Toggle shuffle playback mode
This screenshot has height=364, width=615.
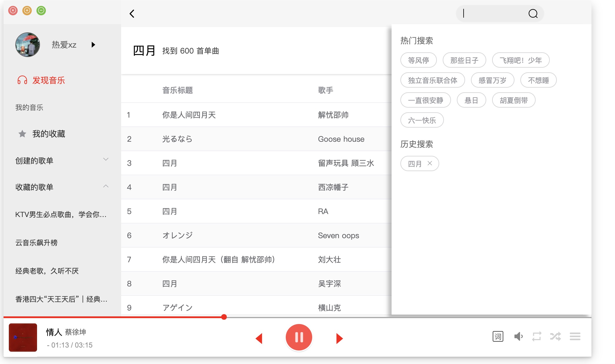[555, 336]
